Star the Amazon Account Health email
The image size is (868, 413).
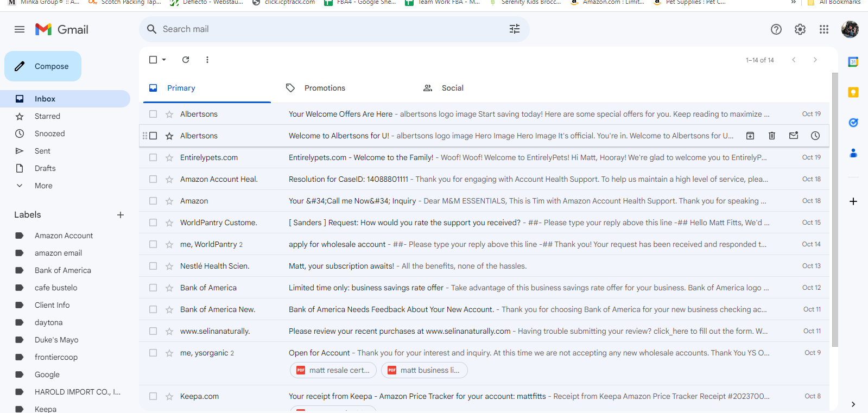[169, 179]
